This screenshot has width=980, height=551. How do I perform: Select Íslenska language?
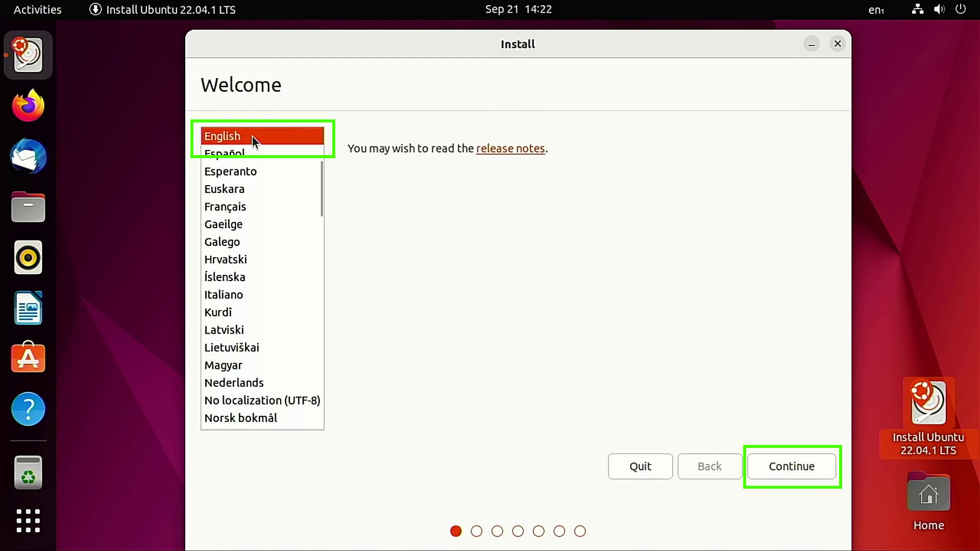262,277
